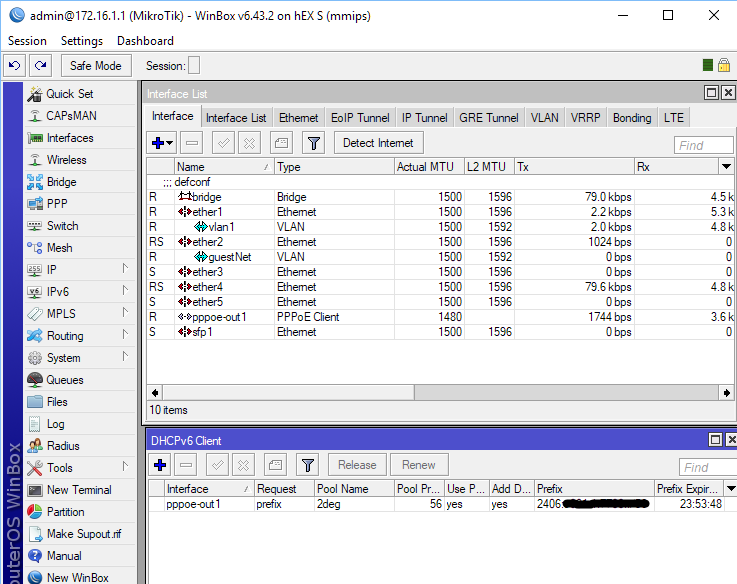
Task: Select the guestNet VLAN row
Action: tap(440, 257)
